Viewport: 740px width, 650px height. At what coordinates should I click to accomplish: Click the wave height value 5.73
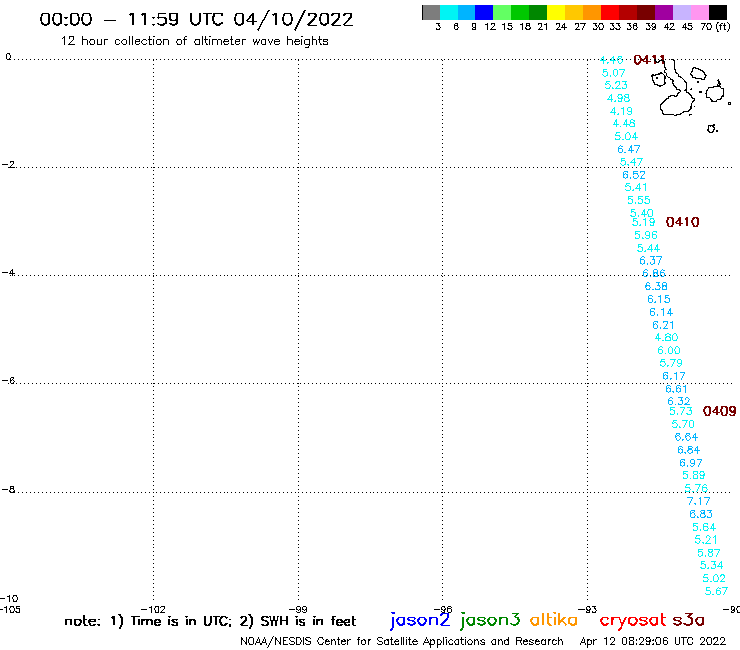681,411
